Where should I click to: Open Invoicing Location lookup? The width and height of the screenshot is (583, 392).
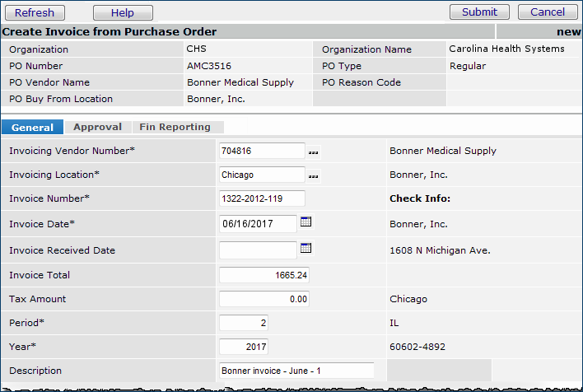pyautogui.click(x=313, y=175)
